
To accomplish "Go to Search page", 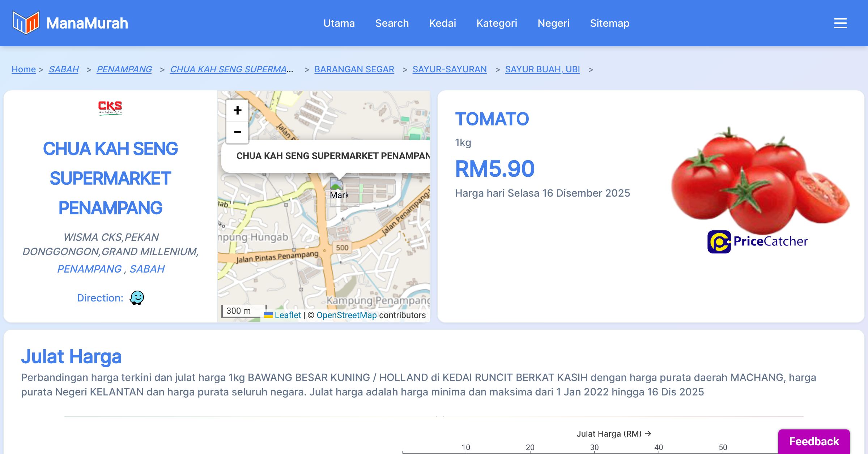I will point(392,23).
